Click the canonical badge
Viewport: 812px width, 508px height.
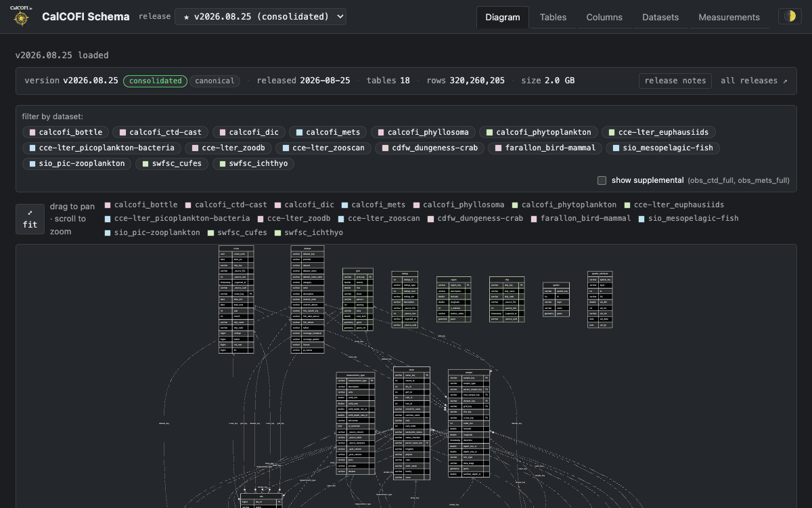point(215,81)
